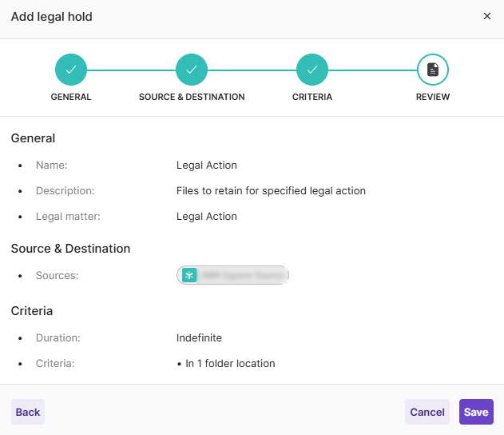Image resolution: width=504 pixels, height=435 pixels.
Task: Click the 'Duration:' field label
Action: [x=58, y=337]
